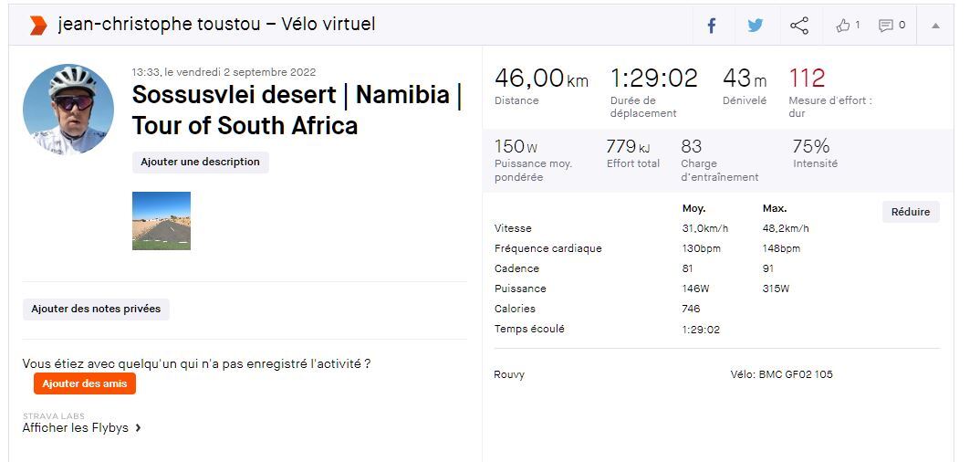The height and width of the screenshot is (462, 980).
Task: Click the 112 Mesure d'effort value
Action: (807, 79)
